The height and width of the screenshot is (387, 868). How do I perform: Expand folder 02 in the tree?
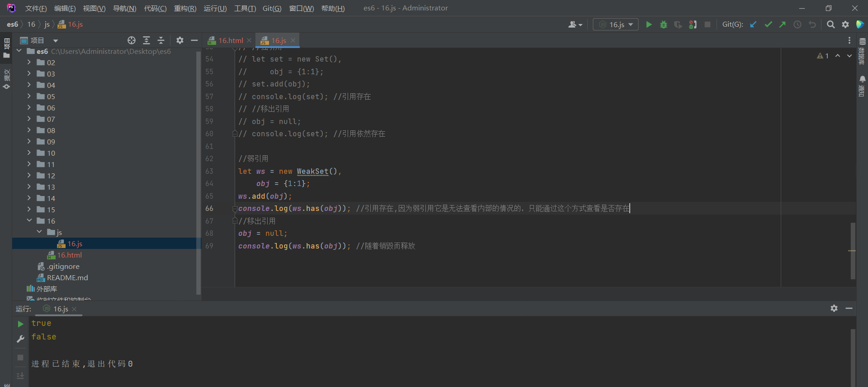29,62
